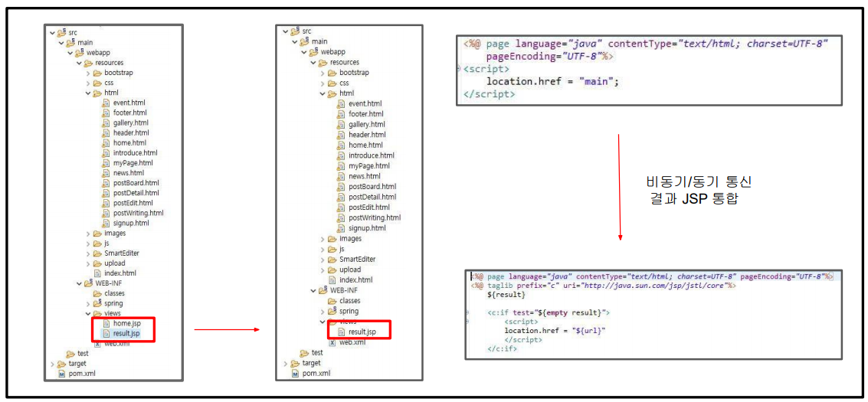
Task: Click the pom.xml Maven icon in middle tree
Action: 296,373
